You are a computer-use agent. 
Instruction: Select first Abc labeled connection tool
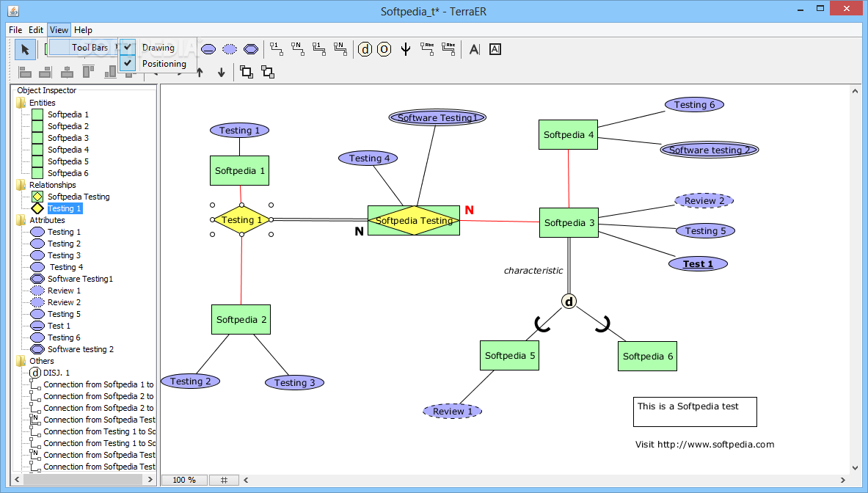[427, 49]
